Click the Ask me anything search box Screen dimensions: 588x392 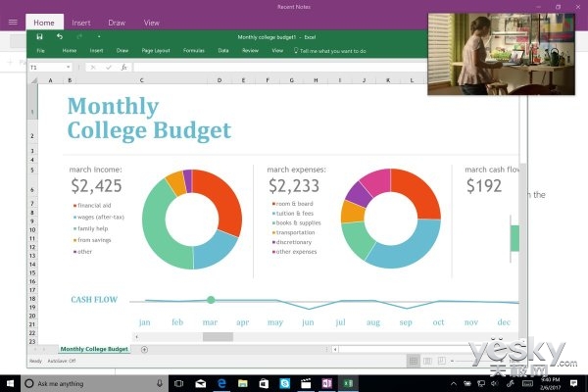(88, 384)
